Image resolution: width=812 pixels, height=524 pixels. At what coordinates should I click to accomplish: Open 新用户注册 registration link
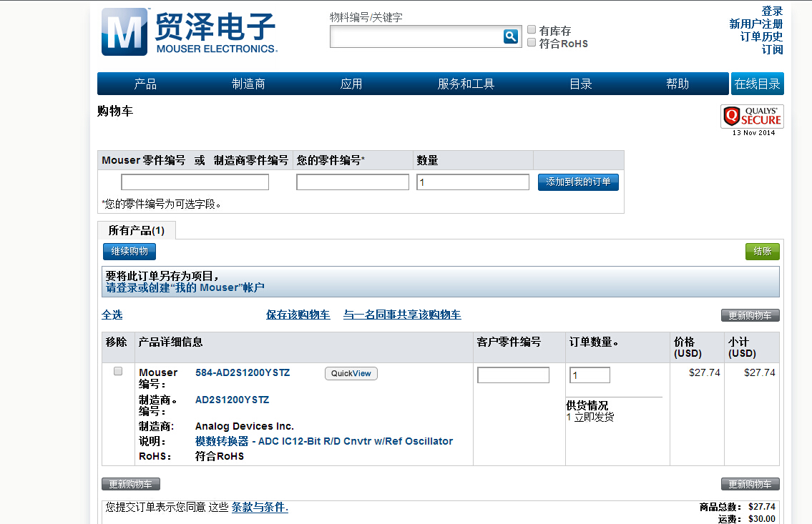point(756,24)
